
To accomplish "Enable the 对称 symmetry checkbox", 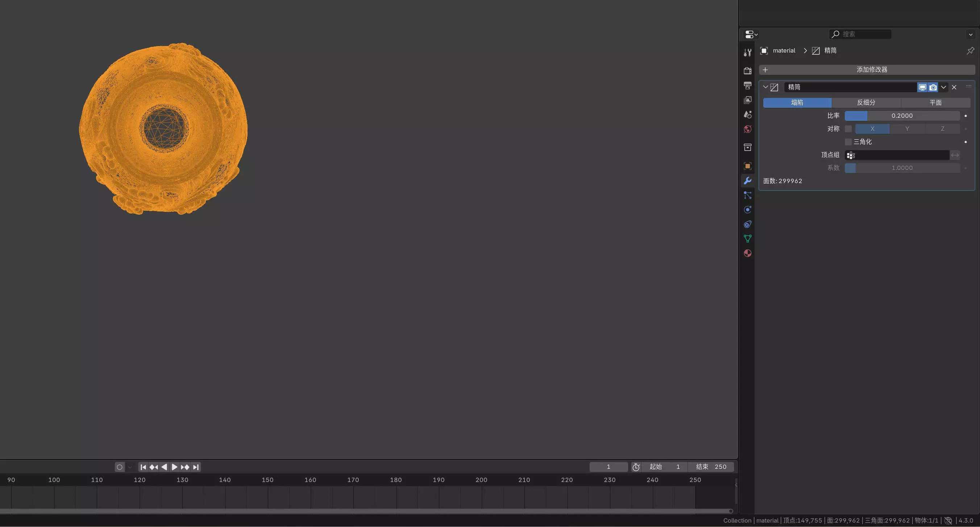I will [x=848, y=129].
